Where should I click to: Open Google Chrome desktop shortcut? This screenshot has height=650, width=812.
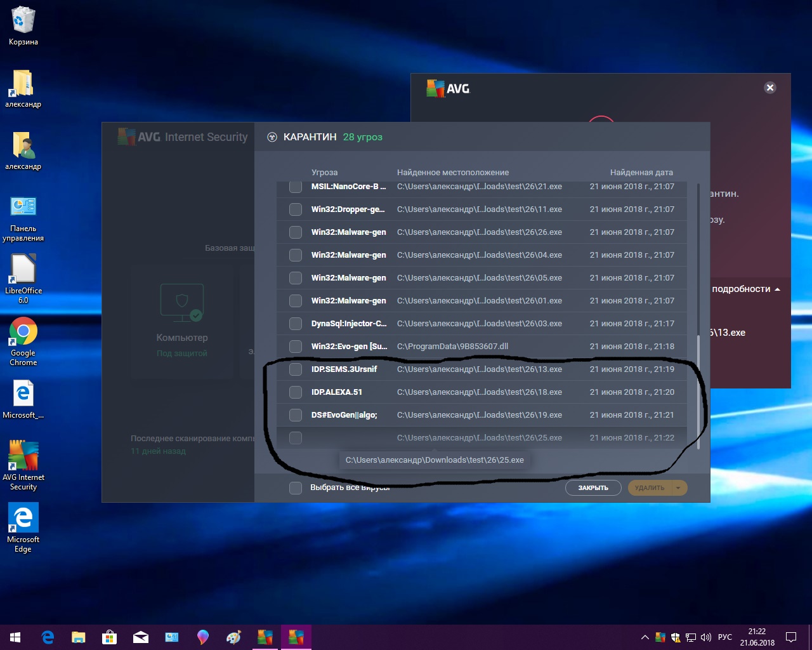pos(23,332)
